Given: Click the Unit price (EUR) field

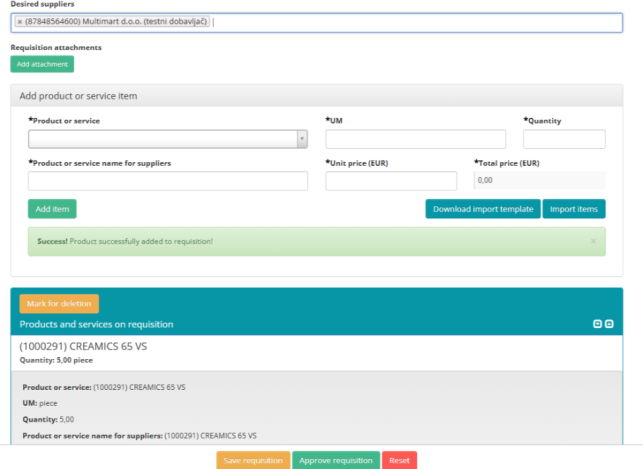Looking at the screenshot, I should point(391,181).
